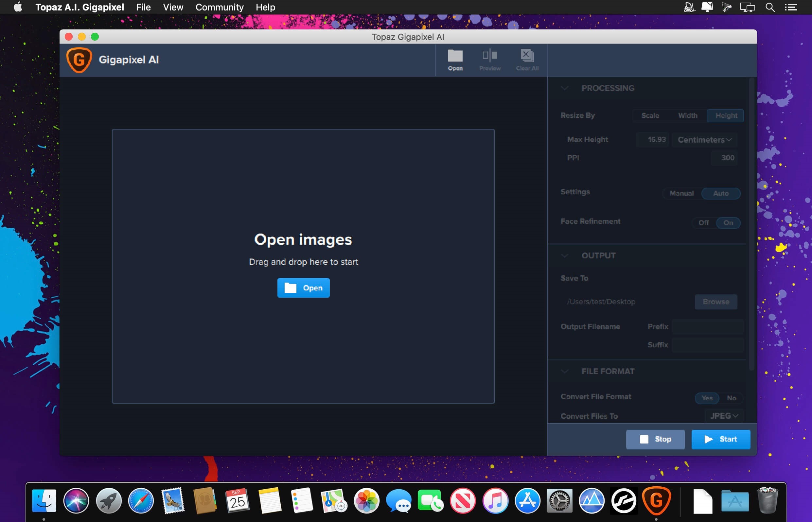Click Browse for save location
This screenshot has width=812, height=522.
click(x=716, y=302)
